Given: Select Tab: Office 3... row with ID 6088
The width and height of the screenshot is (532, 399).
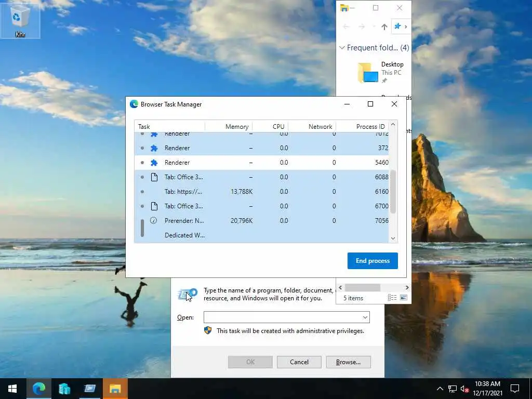Looking at the screenshot, I should pos(262,177).
